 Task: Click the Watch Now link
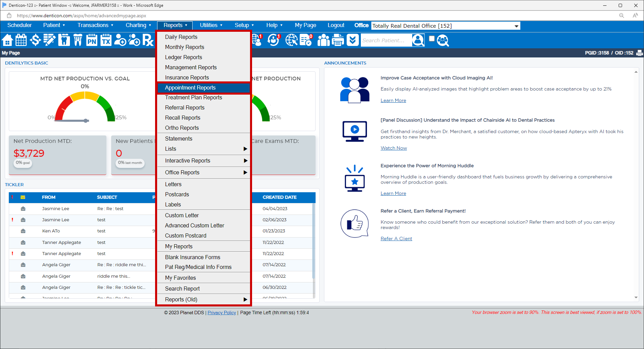(x=394, y=148)
